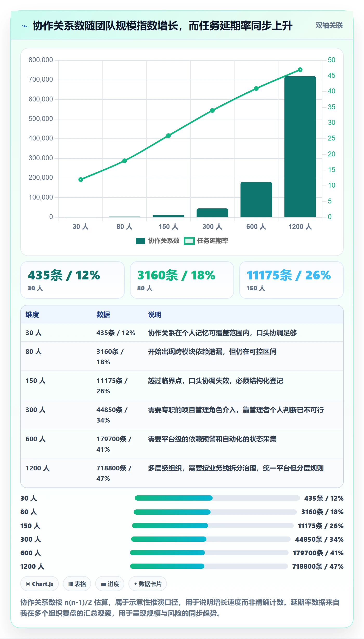Click the 进度 tag
Image resolution: width=364 pixels, height=639 pixels.
[x=110, y=584]
